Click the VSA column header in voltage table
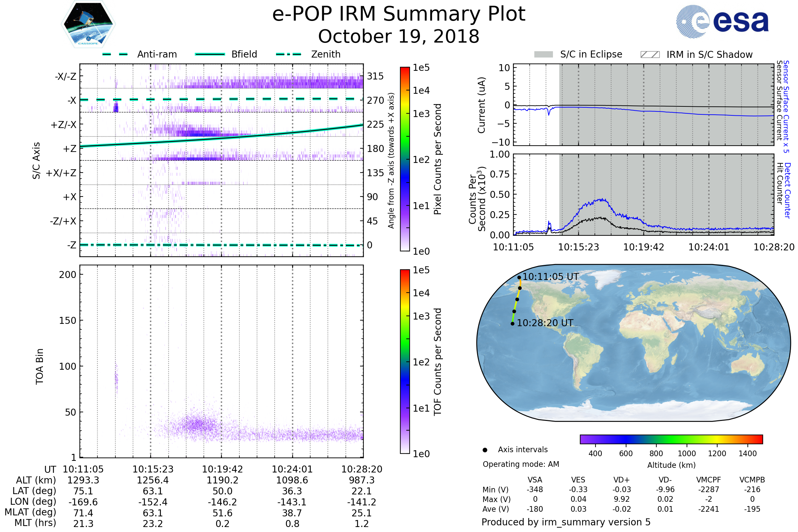 pos(535,480)
